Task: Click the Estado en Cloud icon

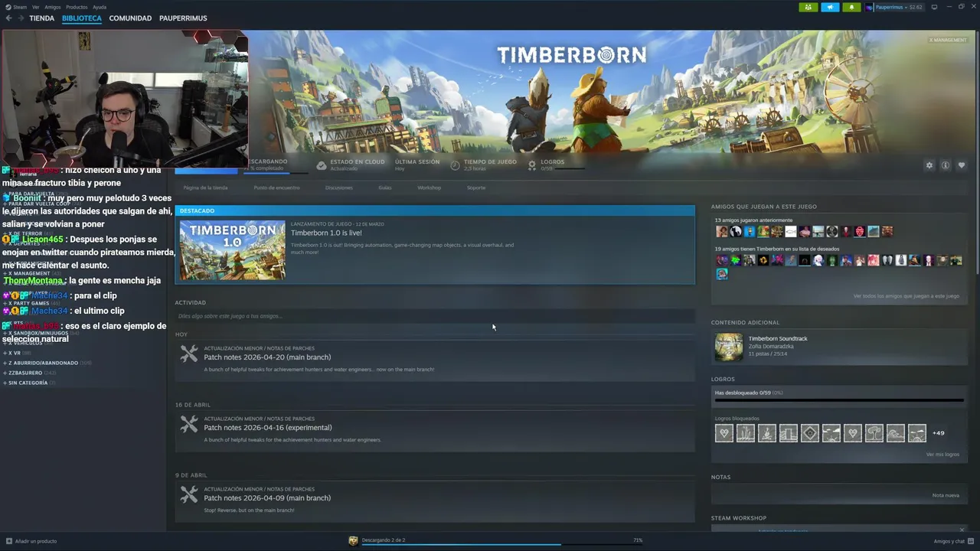Action: pos(321,165)
